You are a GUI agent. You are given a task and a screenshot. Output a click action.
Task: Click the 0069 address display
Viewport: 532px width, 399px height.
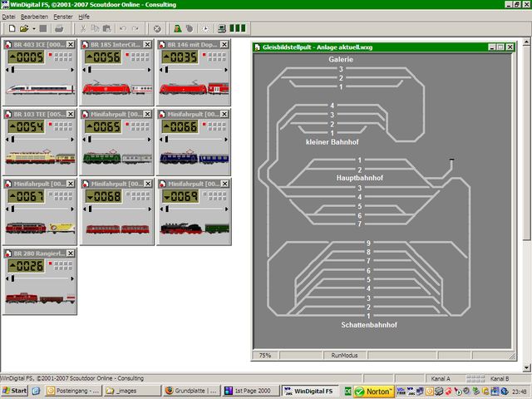pyautogui.click(x=180, y=196)
